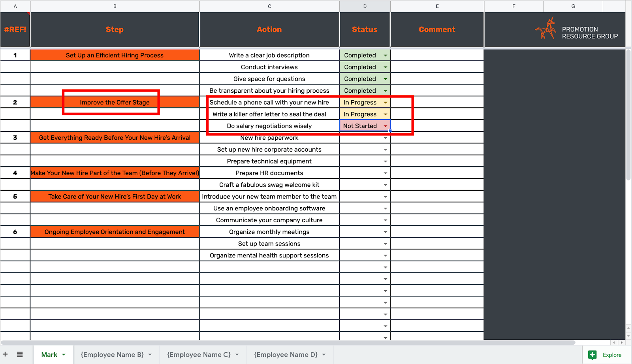Open status dropdown for Set up team sessions
This screenshot has height=364, width=632.
coord(386,244)
